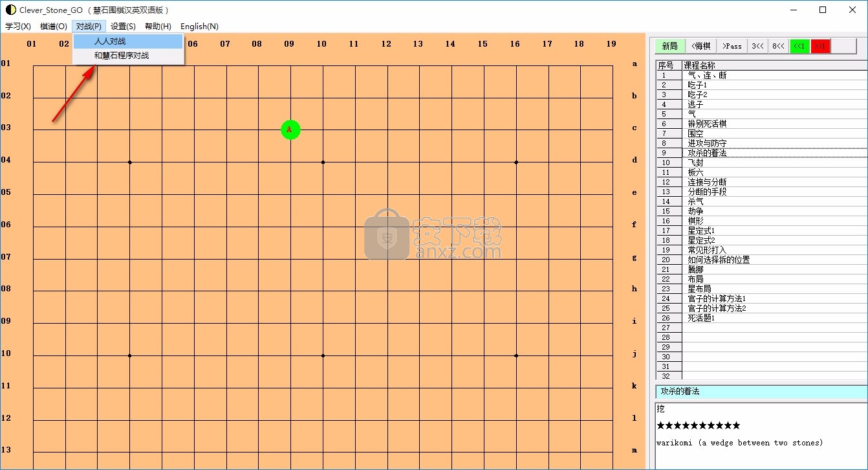Select lesson 棋形
The image size is (868, 470).
coord(774,221)
